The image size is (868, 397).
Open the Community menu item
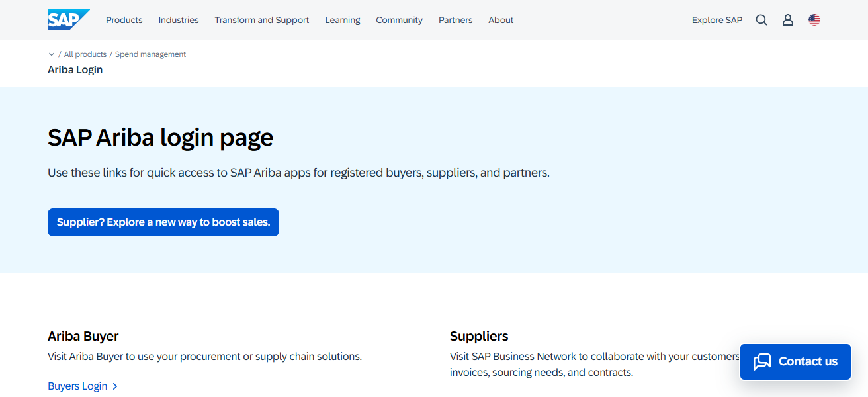pyautogui.click(x=399, y=20)
